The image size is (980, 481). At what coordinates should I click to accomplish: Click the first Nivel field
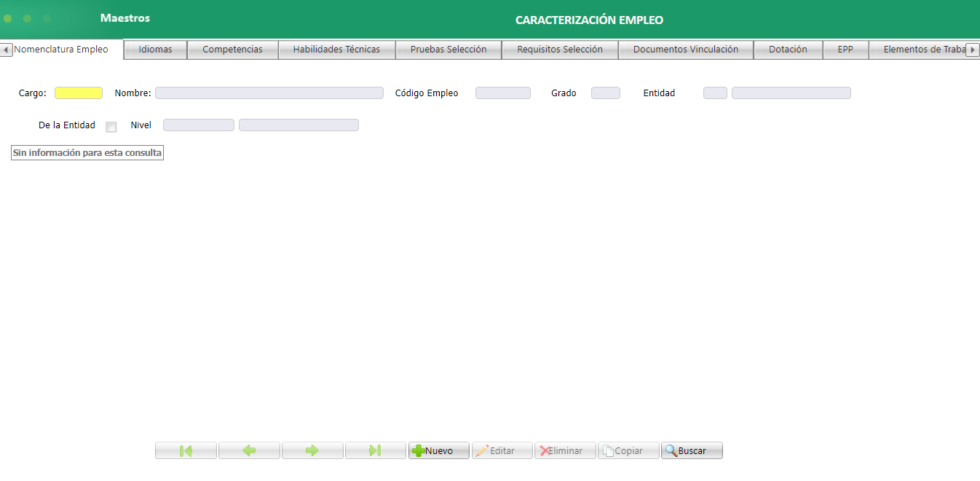click(x=199, y=125)
